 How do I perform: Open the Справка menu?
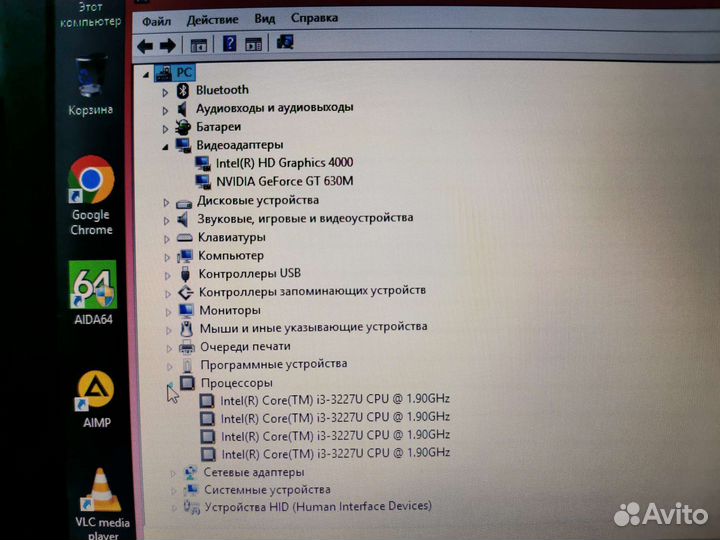click(x=315, y=18)
